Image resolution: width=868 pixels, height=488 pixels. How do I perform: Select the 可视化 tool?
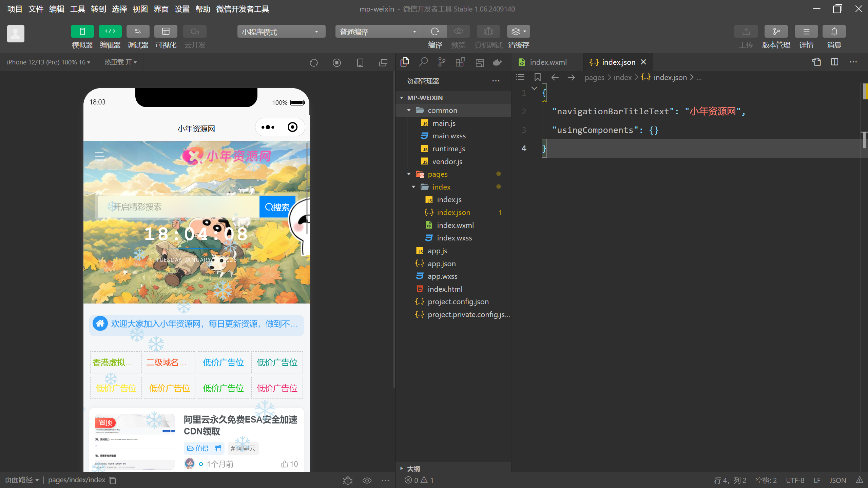click(166, 36)
